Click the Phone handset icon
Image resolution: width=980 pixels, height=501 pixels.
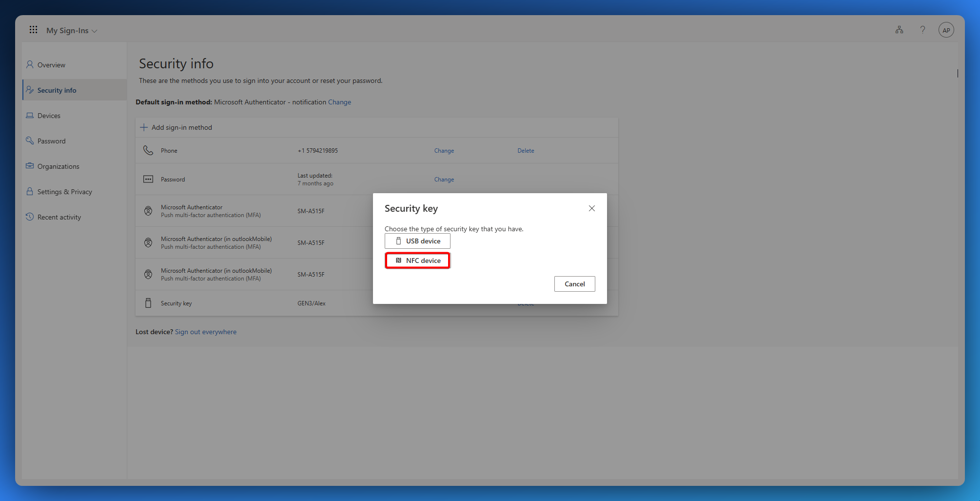[x=148, y=150]
